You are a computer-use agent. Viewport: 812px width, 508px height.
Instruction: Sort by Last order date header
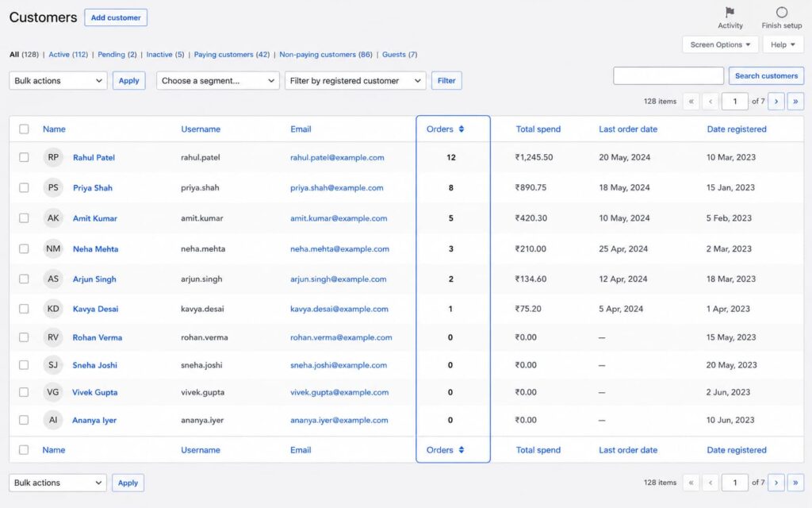(x=628, y=129)
